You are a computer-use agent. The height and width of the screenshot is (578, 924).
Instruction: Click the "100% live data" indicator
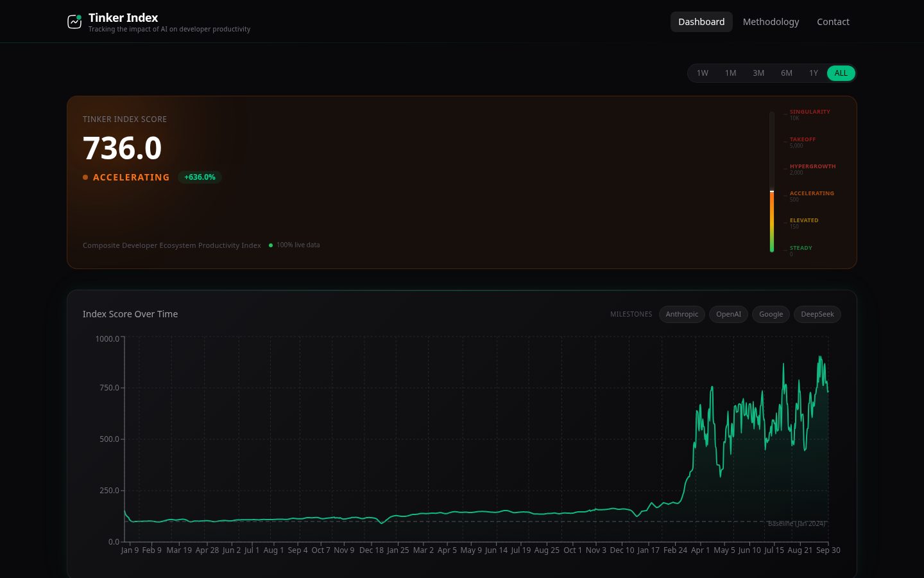(x=295, y=245)
